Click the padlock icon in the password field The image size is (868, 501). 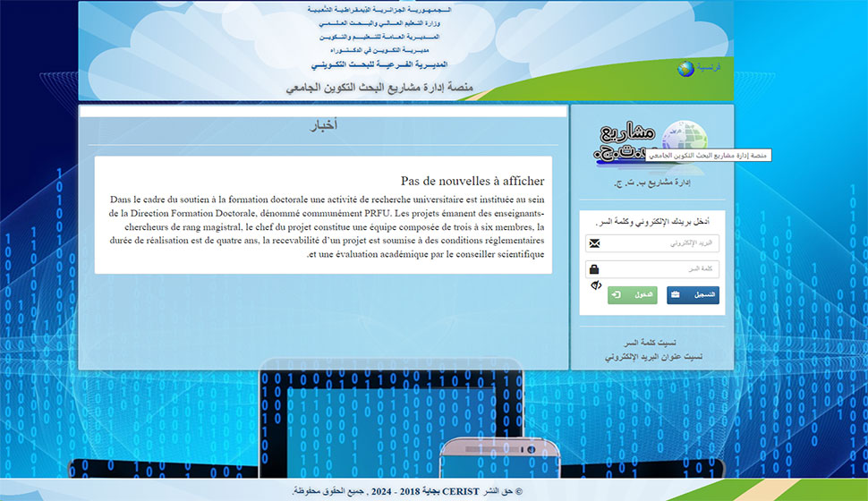594,269
